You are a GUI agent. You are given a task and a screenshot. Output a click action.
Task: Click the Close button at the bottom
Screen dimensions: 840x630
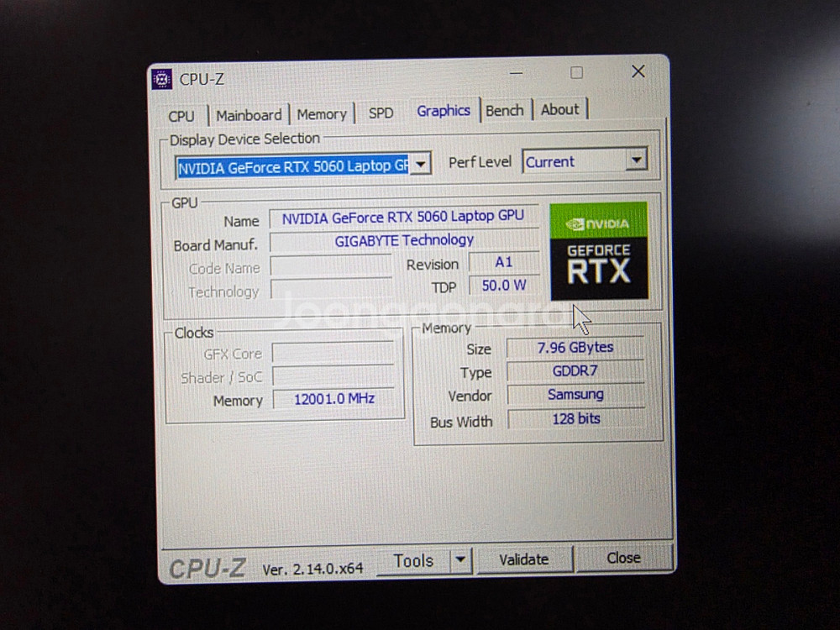tap(623, 559)
